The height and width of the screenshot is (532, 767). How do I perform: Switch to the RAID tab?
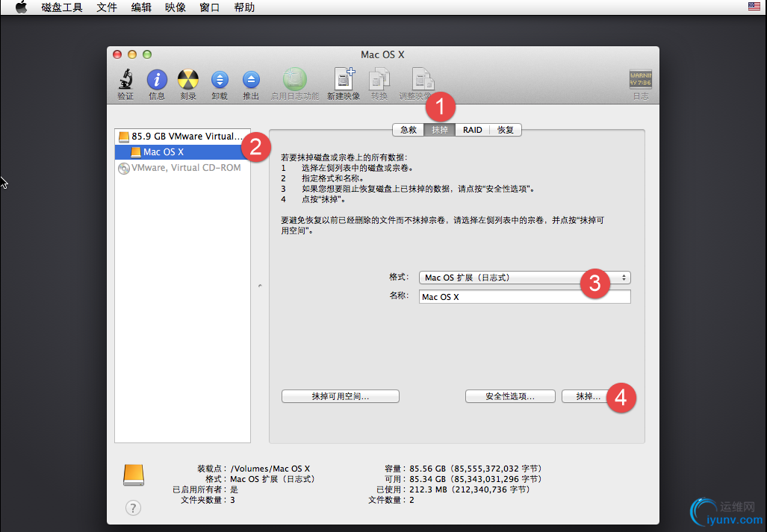click(473, 130)
